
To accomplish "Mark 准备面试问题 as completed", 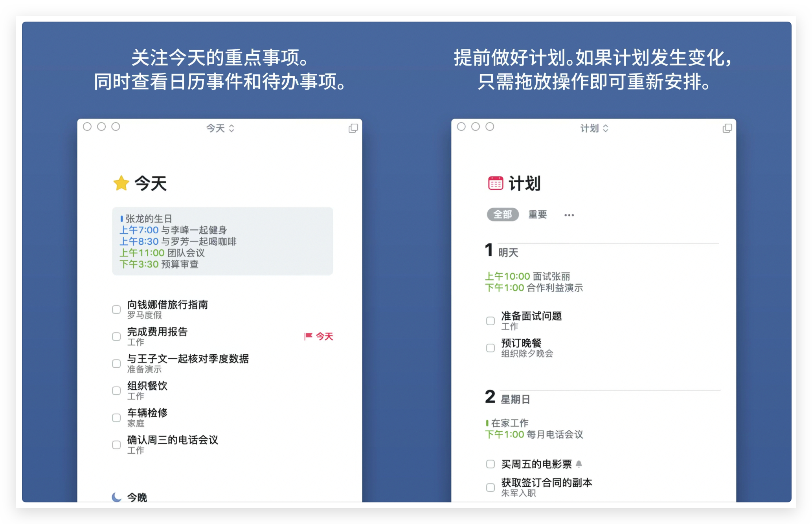I will 490,321.
